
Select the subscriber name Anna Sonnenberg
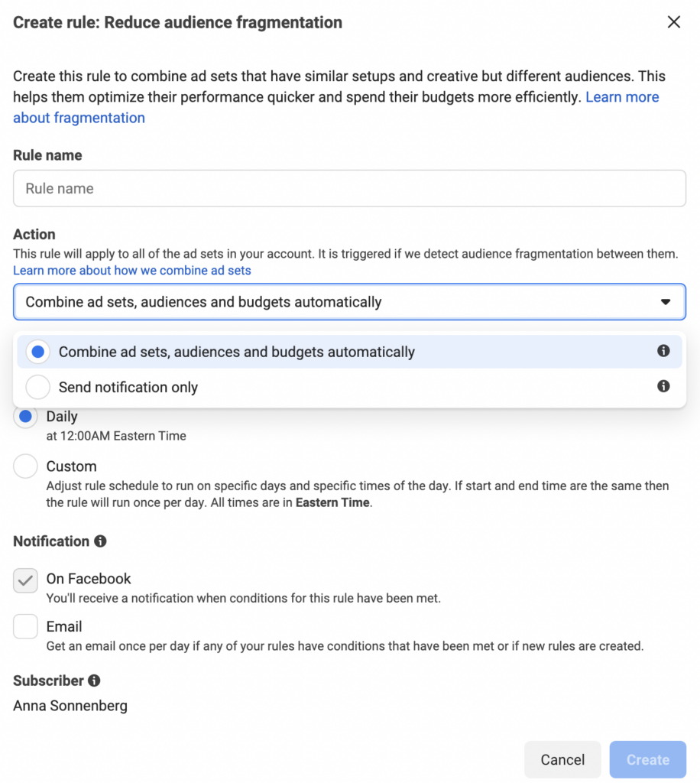coord(70,705)
